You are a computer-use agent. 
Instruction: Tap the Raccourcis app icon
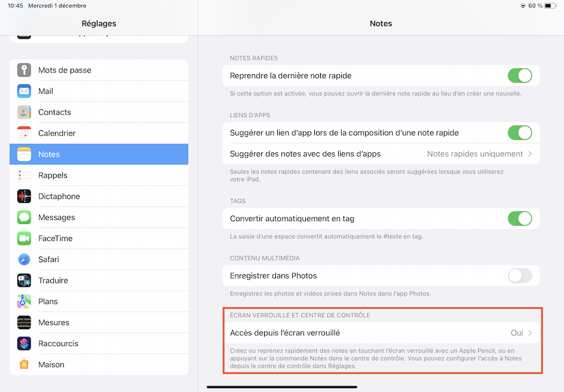[24, 344]
